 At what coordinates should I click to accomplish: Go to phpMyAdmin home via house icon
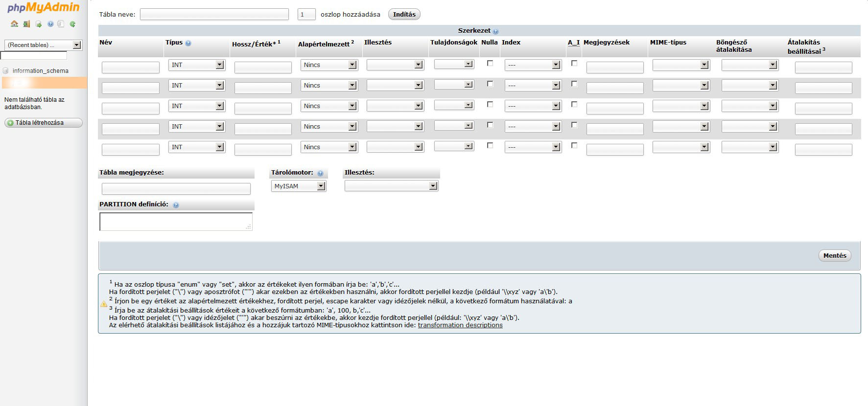[14, 23]
